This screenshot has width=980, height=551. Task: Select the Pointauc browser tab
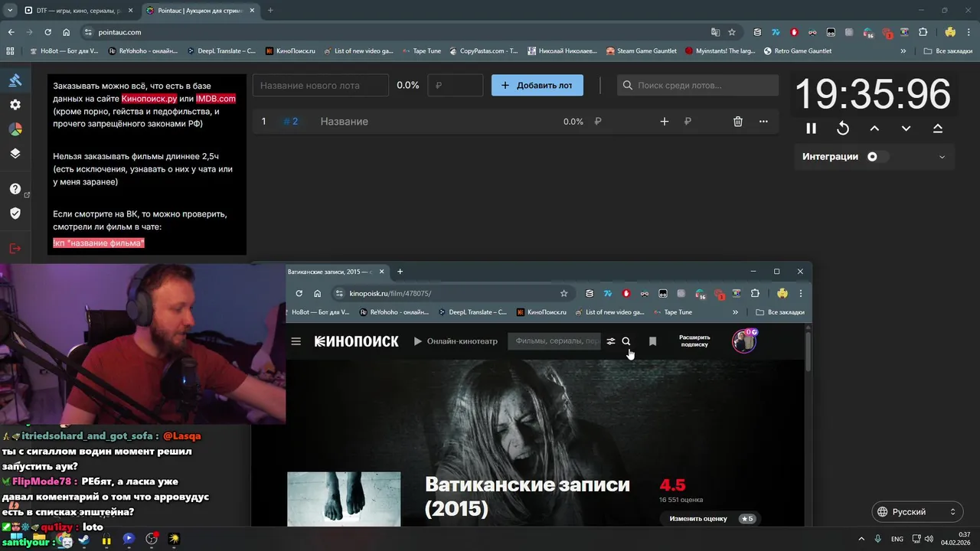click(199, 11)
